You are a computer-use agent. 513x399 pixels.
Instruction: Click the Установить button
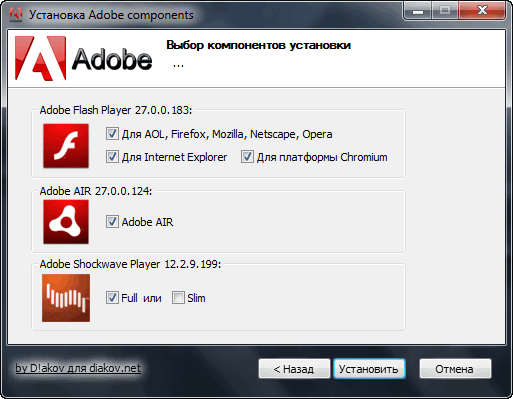[x=369, y=369]
